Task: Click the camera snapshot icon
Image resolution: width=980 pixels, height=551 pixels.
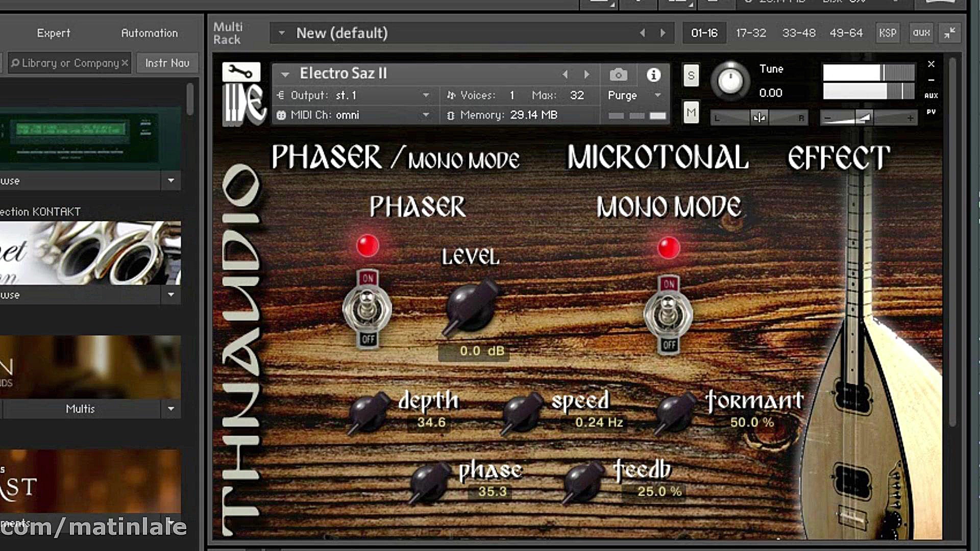Action: click(618, 75)
